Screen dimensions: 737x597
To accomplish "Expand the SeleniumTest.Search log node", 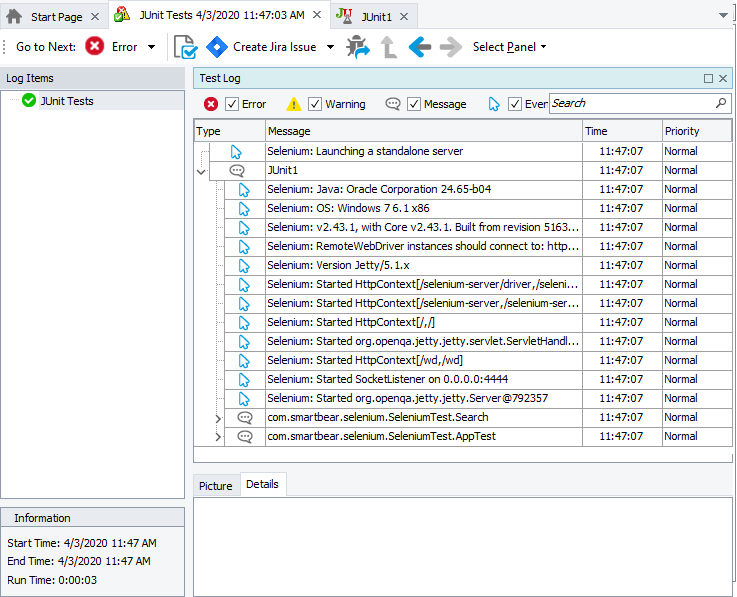I will (x=219, y=418).
